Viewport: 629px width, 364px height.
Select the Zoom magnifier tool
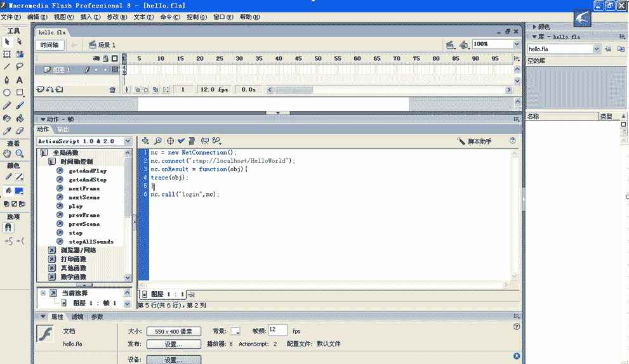pyautogui.click(x=19, y=153)
